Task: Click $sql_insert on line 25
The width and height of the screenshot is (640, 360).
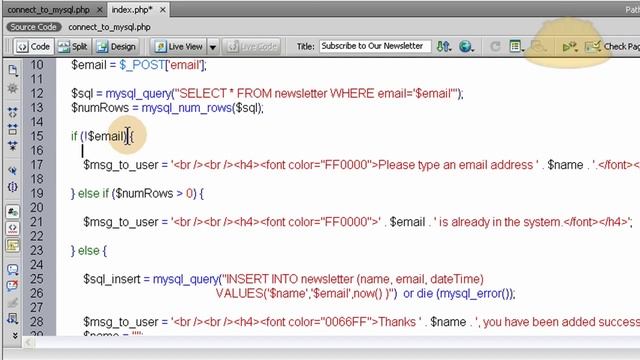Action: pyautogui.click(x=112, y=279)
